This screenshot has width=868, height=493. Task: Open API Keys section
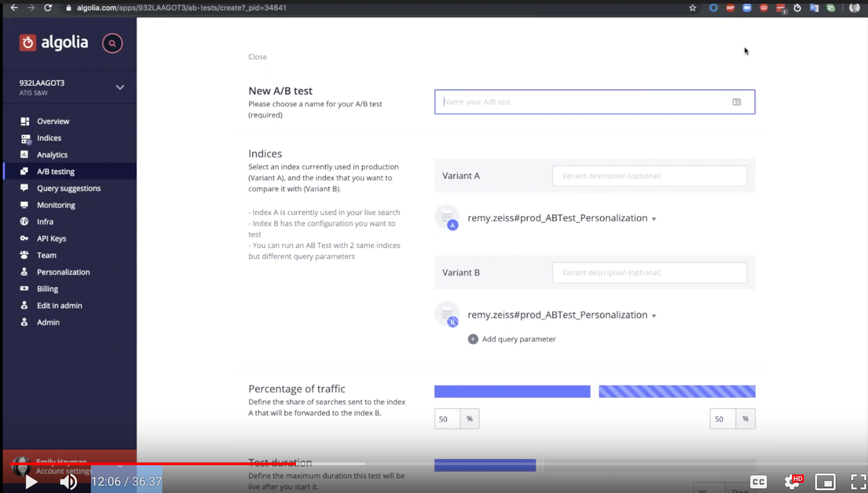(52, 238)
